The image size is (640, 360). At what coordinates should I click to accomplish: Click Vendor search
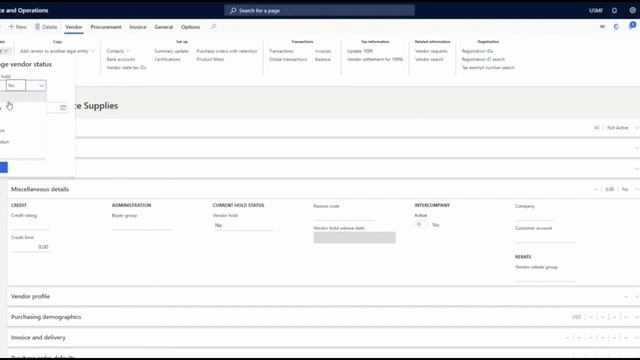(429, 59)
